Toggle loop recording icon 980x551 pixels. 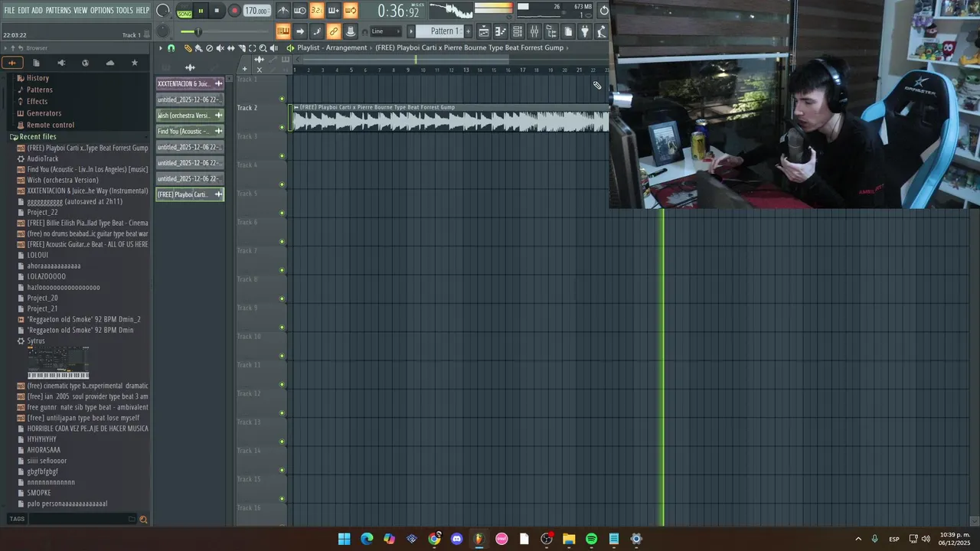click(x=351, y=11)
